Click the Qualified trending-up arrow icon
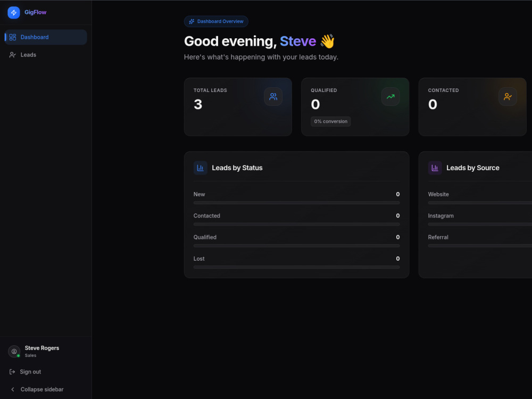 (390, 97)
